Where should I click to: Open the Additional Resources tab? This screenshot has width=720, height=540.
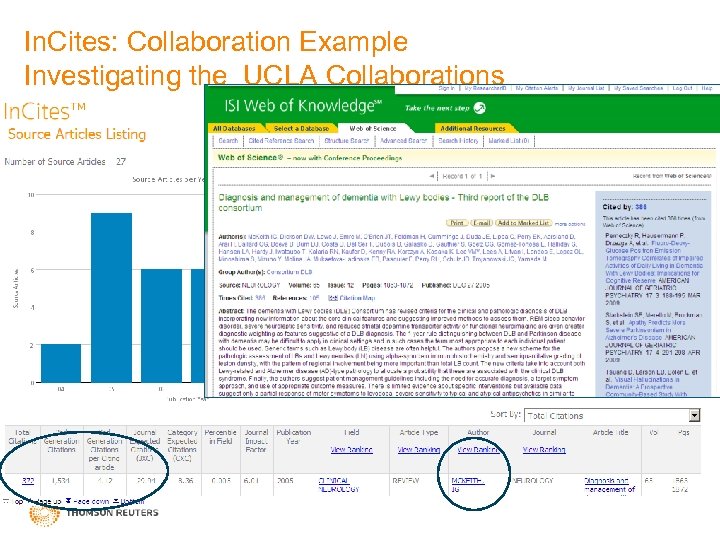473,129
